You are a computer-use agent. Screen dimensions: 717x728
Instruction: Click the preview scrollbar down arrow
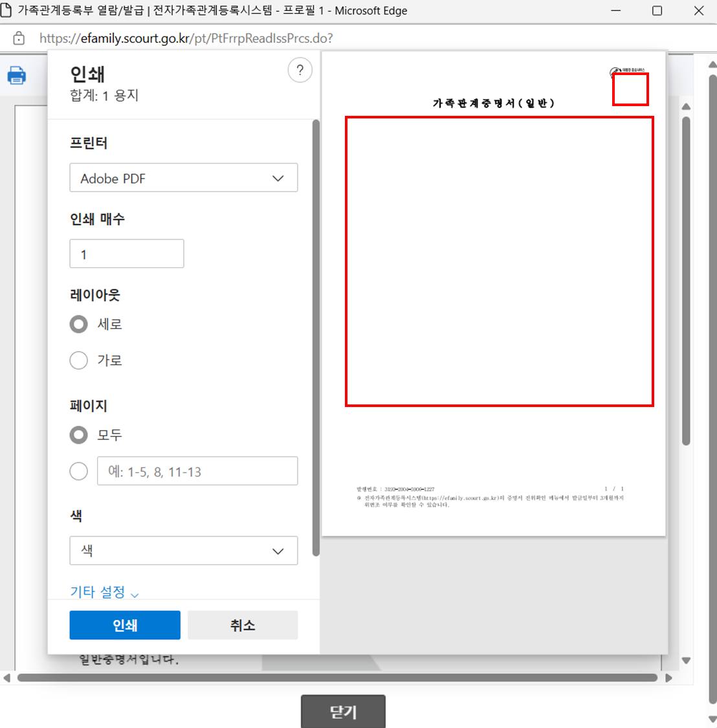pos(686,661)
